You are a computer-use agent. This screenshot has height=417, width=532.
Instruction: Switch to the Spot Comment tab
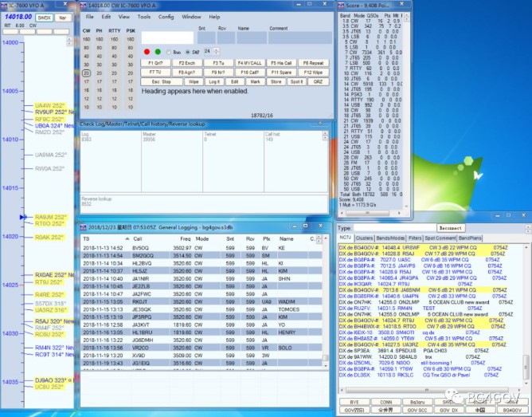[x=440, y=238]
